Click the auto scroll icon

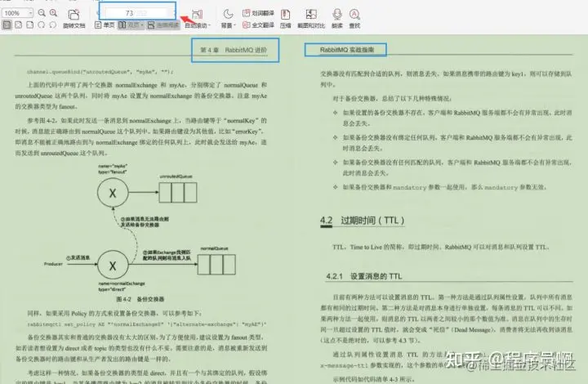coord(197,15)
